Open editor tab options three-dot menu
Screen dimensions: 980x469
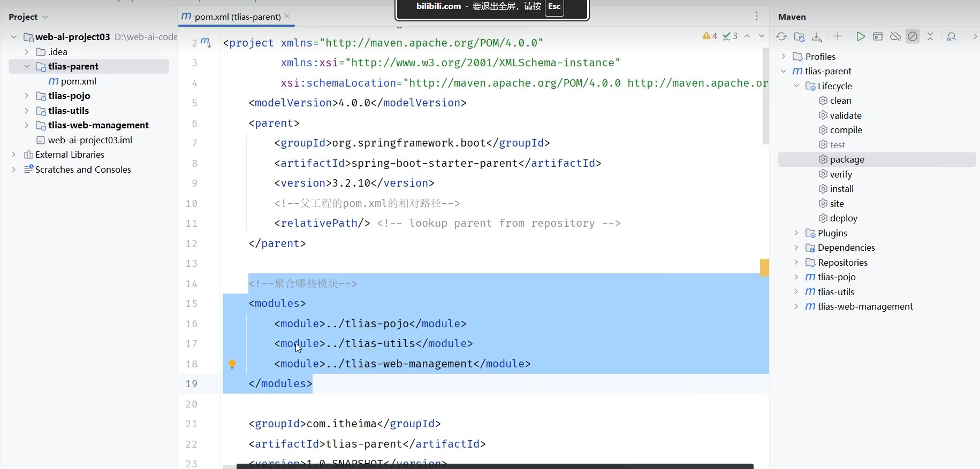pos(757,17)
